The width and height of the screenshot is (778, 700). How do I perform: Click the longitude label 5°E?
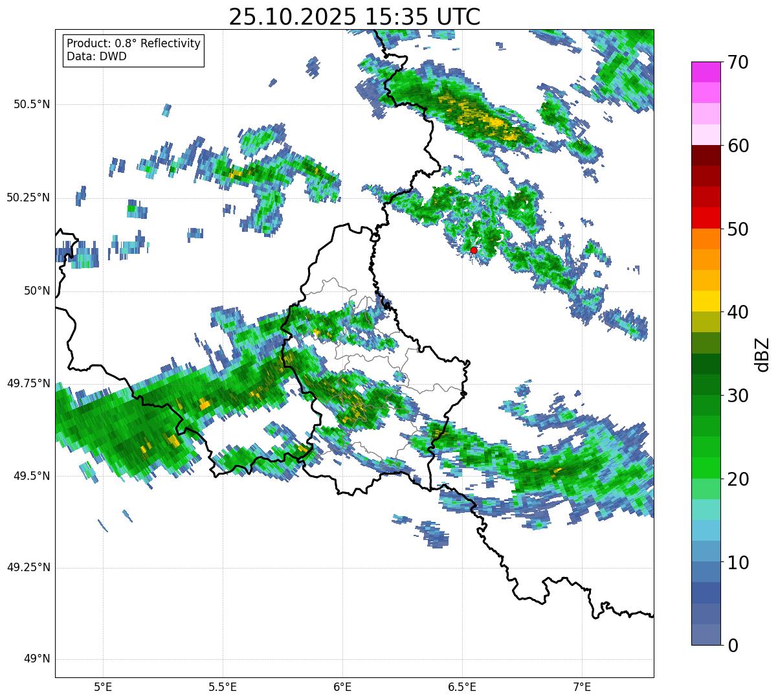click(x=103, y=687)
